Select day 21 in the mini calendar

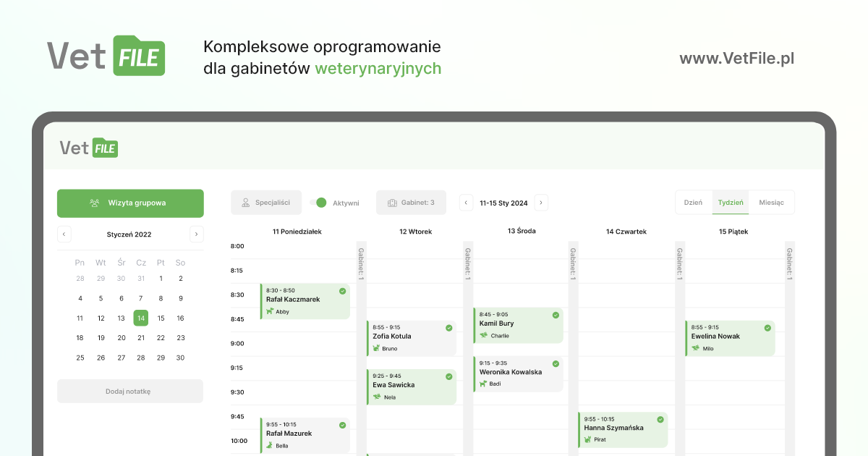141,337
